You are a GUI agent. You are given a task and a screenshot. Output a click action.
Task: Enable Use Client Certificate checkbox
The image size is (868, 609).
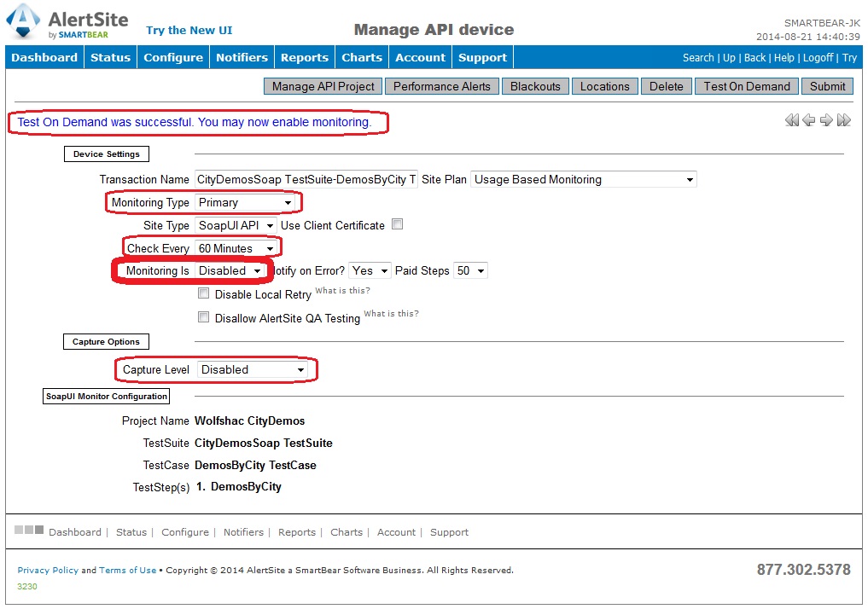point(398,224)
